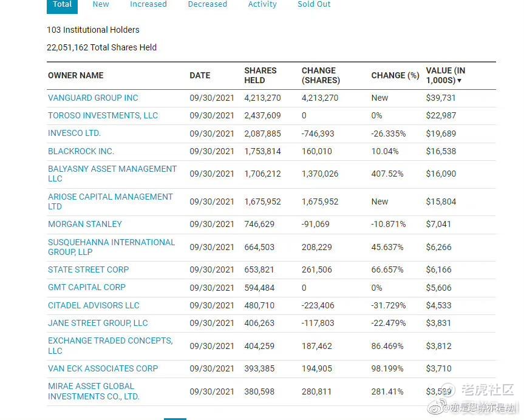Viewport: 524px width, 420px height.
Task: Click the OWNER NAME column header
Action: pos(76,75)
